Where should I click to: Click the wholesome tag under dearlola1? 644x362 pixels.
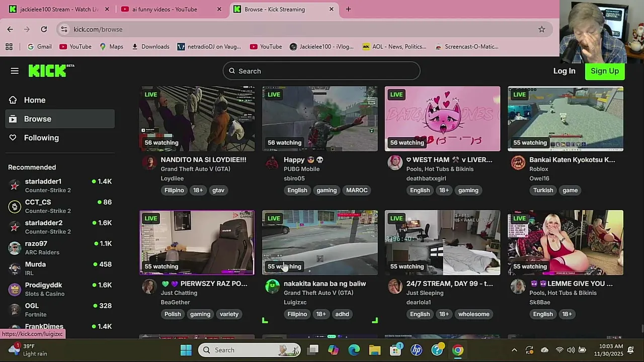coord(473,314)
